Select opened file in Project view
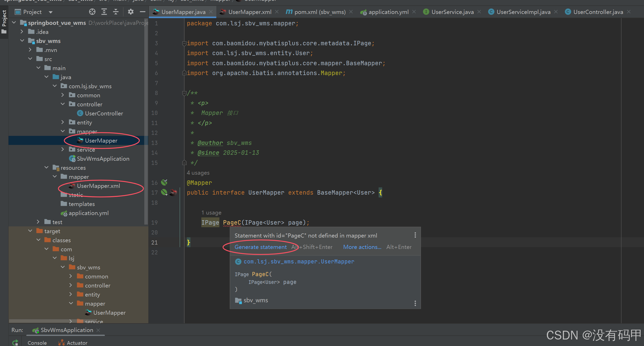Viewport: 644px width, 346px height. click(92, 12)
